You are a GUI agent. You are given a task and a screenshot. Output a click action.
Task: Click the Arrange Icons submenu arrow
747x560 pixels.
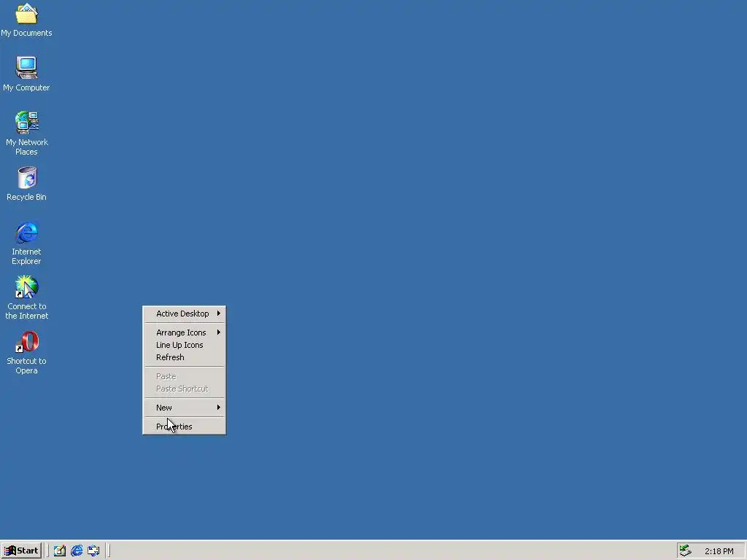[219, 332]
